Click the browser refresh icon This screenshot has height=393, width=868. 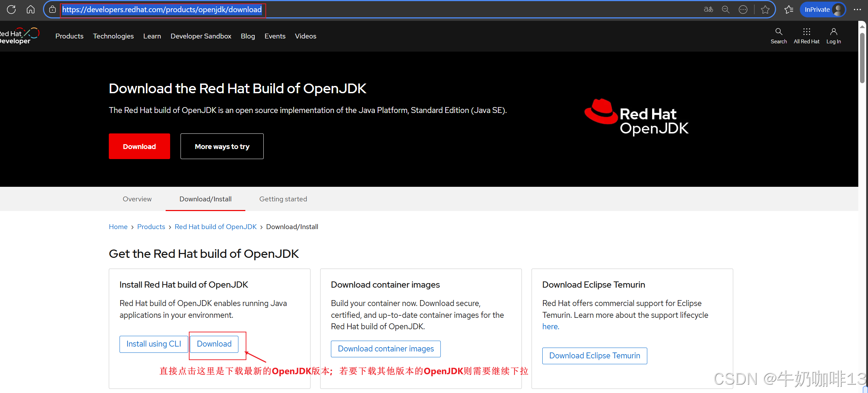point(11,9)
